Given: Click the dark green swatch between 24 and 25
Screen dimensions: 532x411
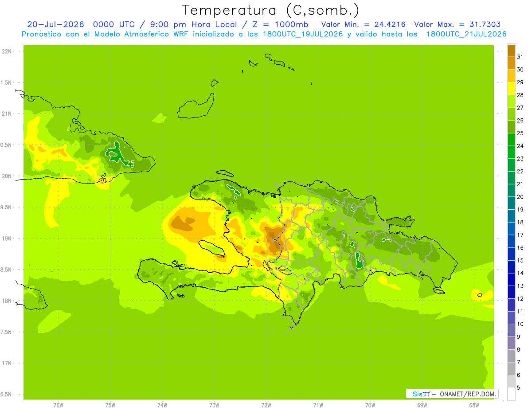Looking at the screenshot, I should (511, 139).
